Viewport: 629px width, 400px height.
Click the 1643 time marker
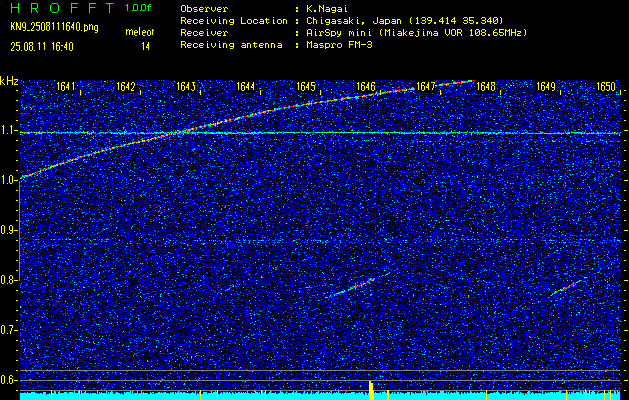click(186, 86)
